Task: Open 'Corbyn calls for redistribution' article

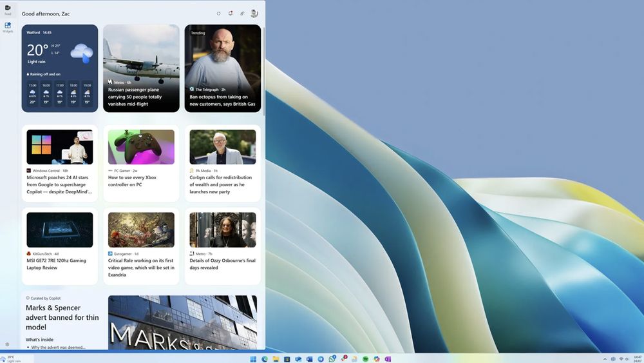Action: [220, 184]
